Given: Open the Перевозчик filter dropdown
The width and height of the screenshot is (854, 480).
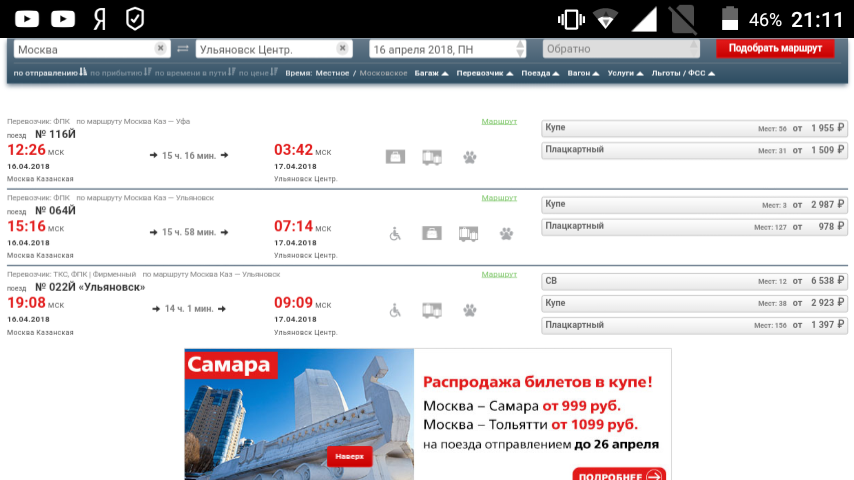Looking at the screenshot, I should [x=484, y=73].
